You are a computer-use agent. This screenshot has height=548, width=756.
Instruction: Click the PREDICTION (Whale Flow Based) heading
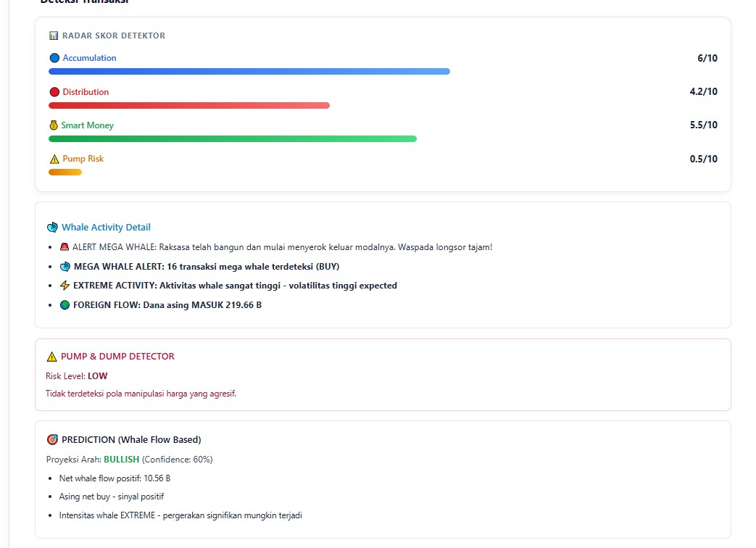131,439
